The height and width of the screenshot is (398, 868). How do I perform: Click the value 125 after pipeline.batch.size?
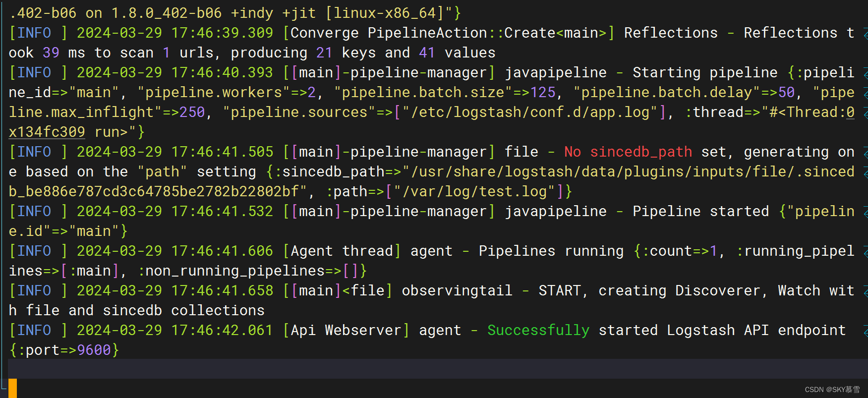543,92
